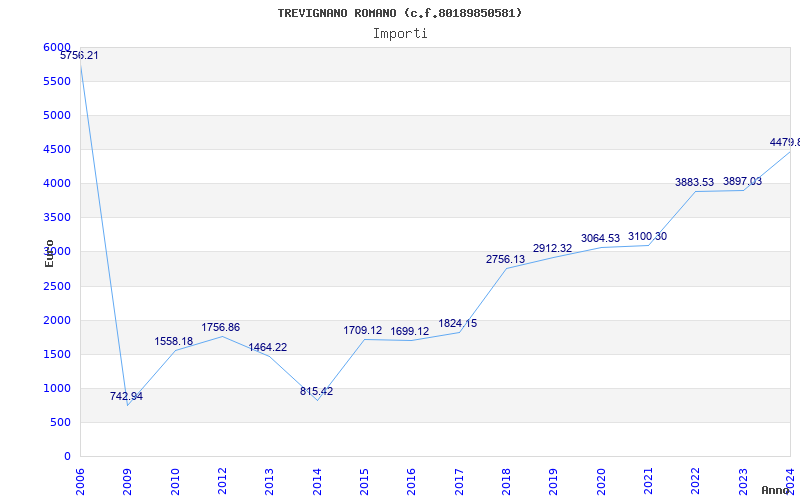Click the 1558.18 value label
This screenshot has width=800, height=500.
coord(173,341)
